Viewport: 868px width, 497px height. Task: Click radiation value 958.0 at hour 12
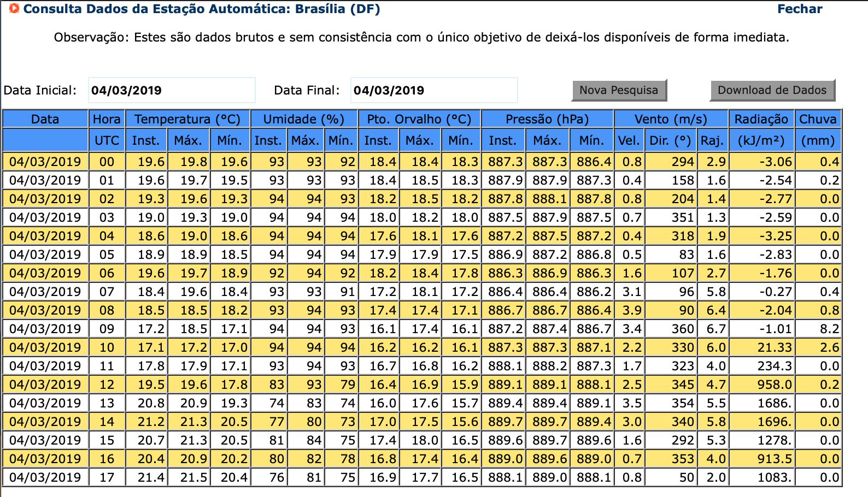[774, 384]
